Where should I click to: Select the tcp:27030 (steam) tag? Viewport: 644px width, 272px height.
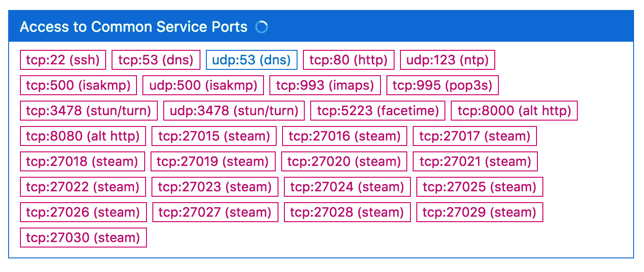[83, 238]
